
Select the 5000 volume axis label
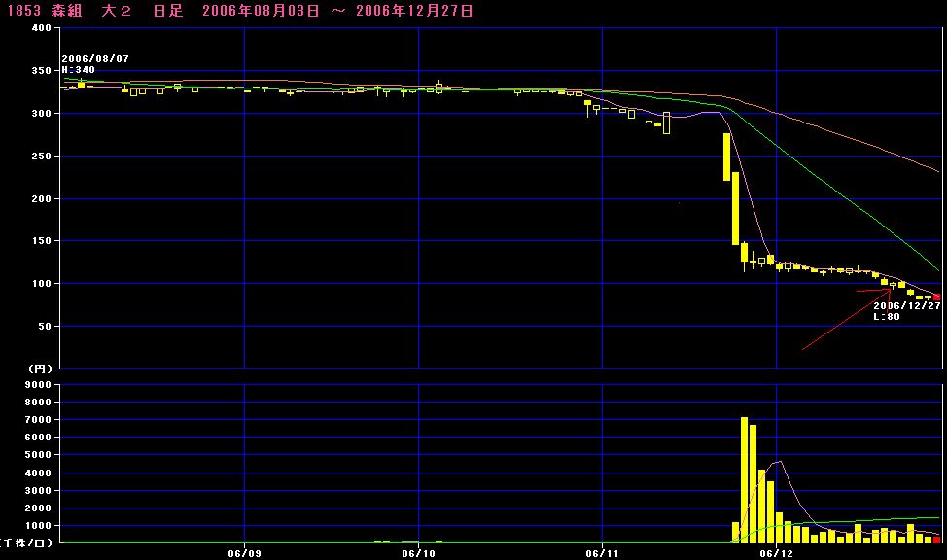(x=38, y=455)
